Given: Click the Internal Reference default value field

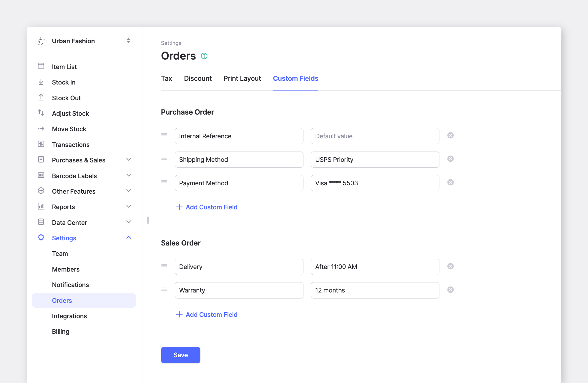Looking at the screenshot, I should (x=375, y=136).
